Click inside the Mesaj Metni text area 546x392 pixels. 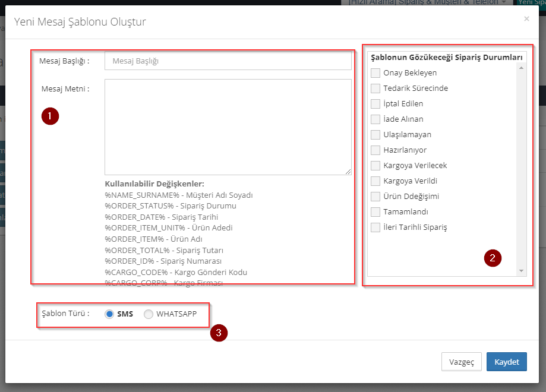point(228,127)
